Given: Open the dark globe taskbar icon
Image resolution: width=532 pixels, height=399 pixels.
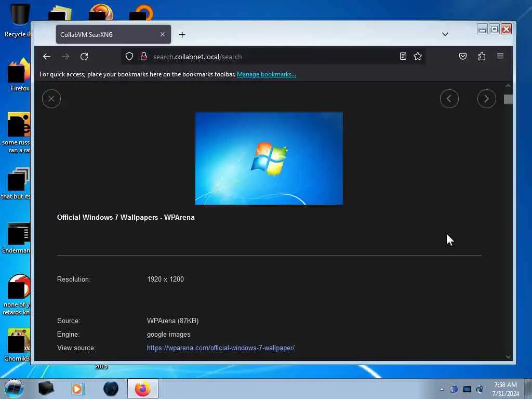Looking at the screenshot, I should point(111,389).
